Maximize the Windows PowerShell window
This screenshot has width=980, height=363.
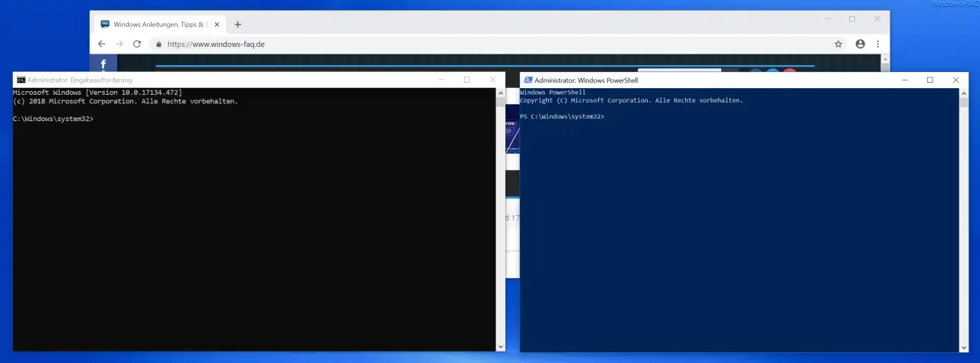(930, 80)
